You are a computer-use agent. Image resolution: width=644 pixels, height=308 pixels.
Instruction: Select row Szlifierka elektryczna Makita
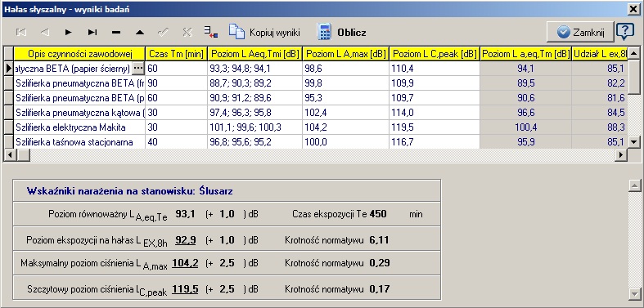click(x=79, y=127)
